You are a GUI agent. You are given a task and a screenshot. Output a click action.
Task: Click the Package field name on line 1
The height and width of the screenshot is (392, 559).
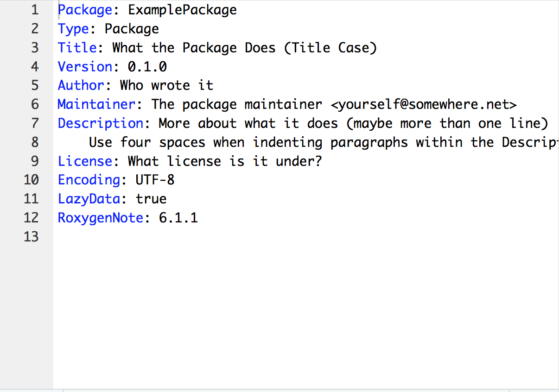pos(85,10)
